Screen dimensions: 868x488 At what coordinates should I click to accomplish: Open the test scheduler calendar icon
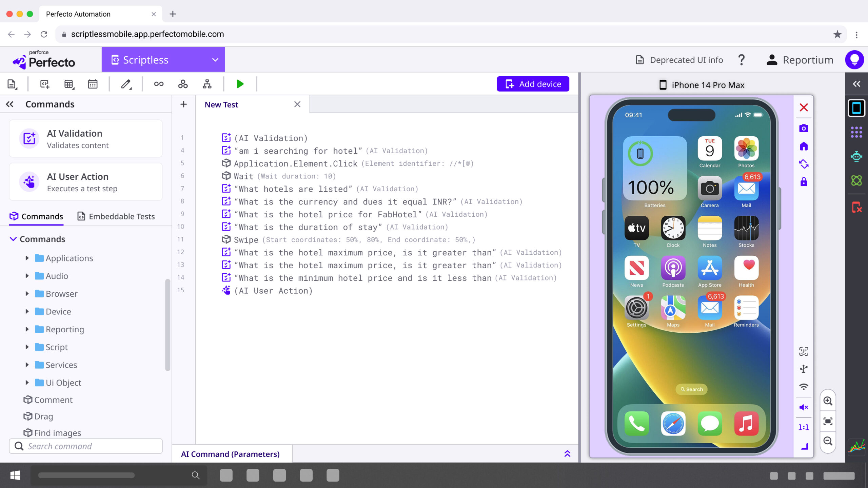[93, 84]
